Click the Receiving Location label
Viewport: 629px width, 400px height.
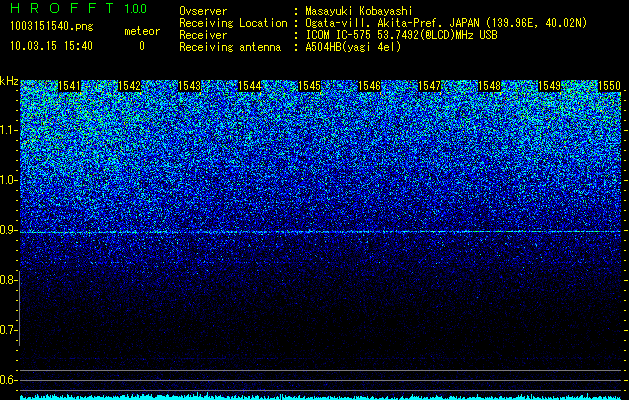(x=233, y=23)
